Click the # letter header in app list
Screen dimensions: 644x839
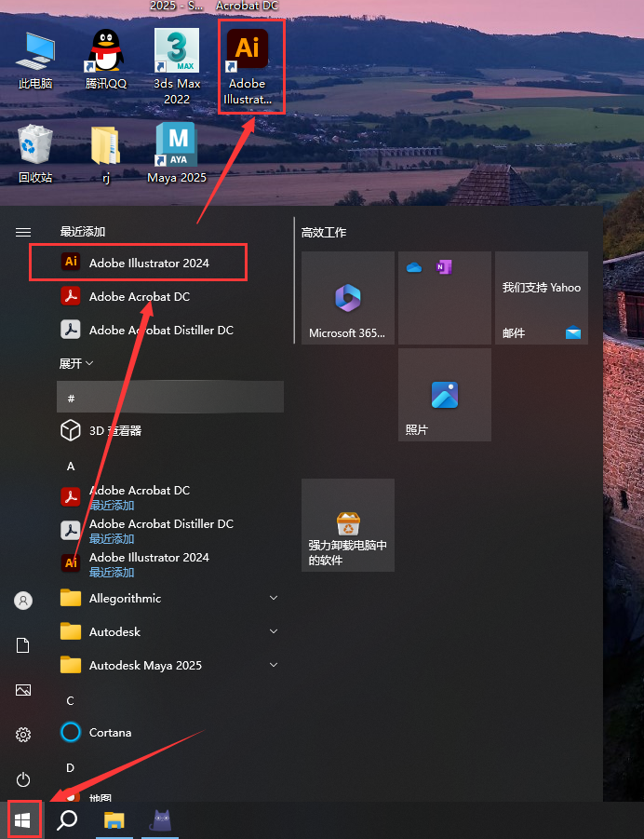pos(72,398)
